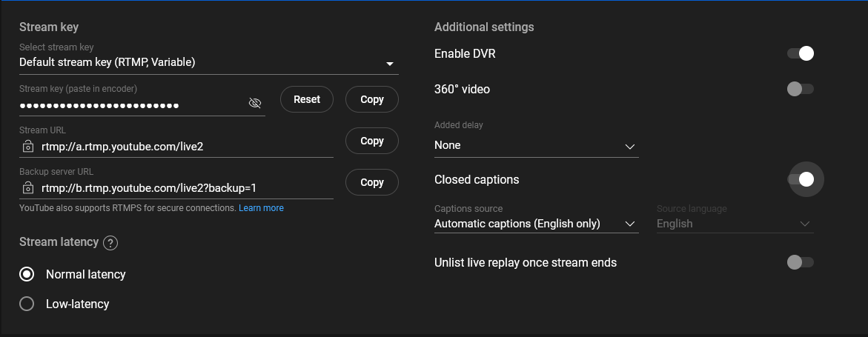The height and width of the screenshot is (337, 868).
Task: Click the lock icon beside Stream URL
Action: [x=27, y=147]
